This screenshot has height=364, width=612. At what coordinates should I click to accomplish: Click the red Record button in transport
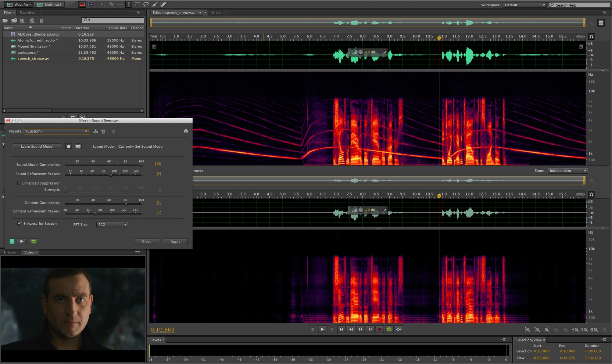[379, 329]
